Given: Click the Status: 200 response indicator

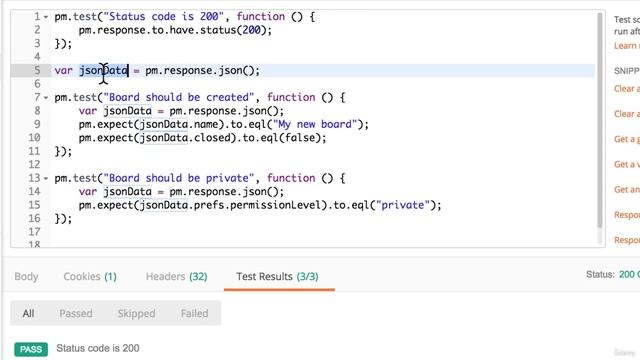Looking at the screenshot, I should 613,275.
